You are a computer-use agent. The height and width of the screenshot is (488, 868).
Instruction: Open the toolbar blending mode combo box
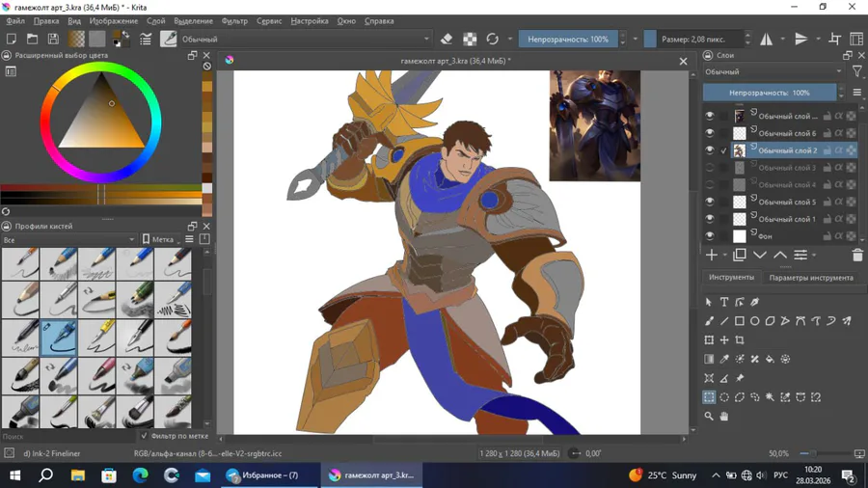click(x=304, y=40)
